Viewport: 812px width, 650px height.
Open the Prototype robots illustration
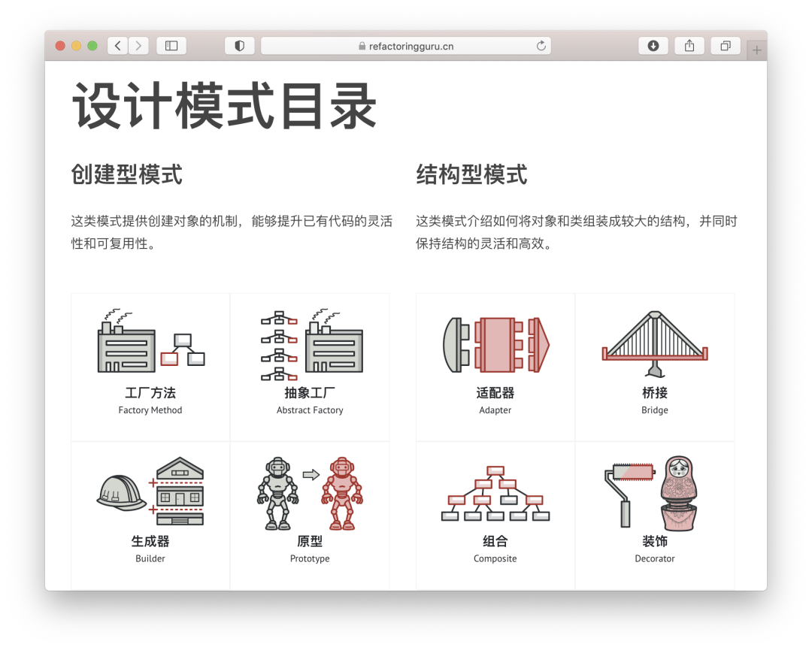[310, 492]
